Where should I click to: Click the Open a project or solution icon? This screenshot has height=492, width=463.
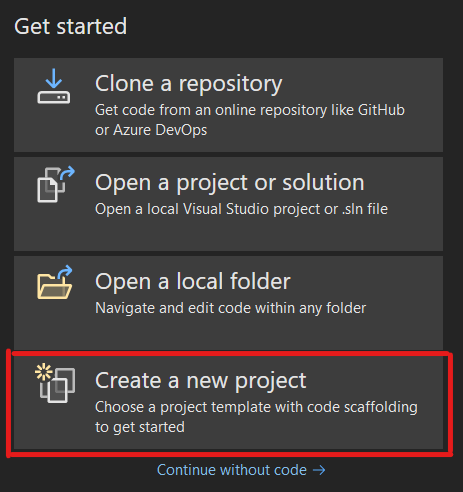click(x=56, y=184)
